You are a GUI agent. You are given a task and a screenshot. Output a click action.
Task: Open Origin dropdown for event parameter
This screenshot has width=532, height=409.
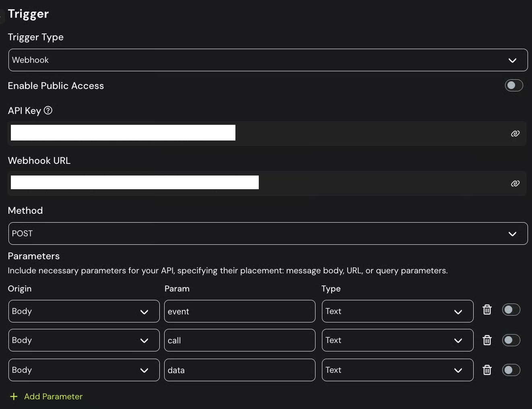pos(84,311)
